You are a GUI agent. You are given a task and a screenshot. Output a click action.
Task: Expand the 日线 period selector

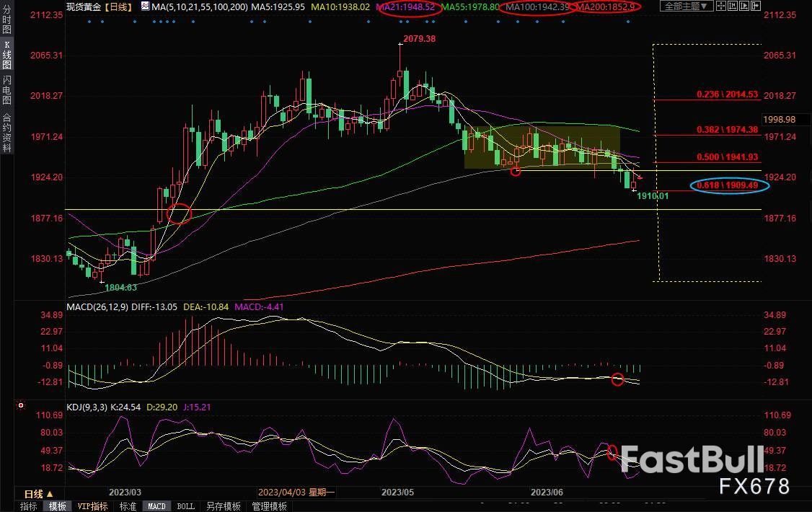(x=39, y=493)
